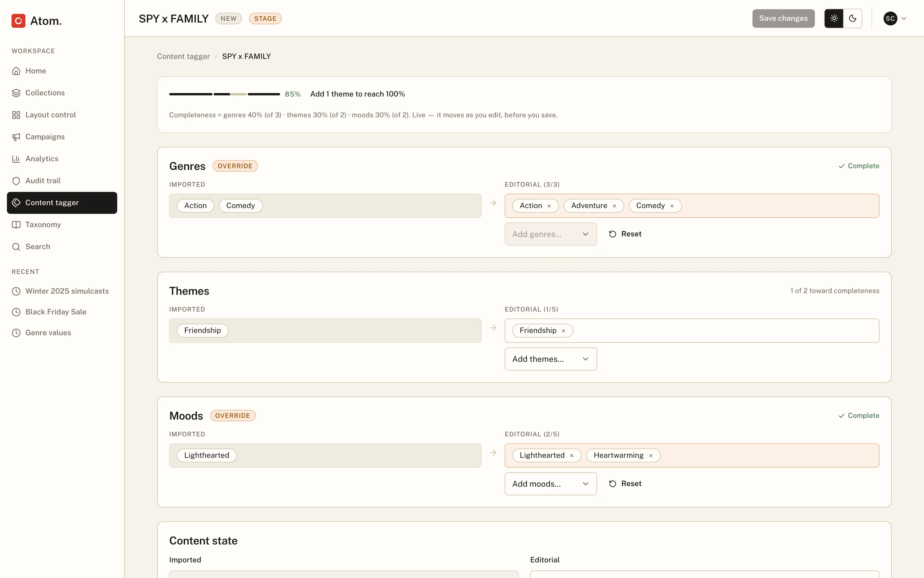Image resolution: width=924 pixels, height=578 pixels.
Task: Open Taxonomy in the sidebar
Action: (62, 225)
